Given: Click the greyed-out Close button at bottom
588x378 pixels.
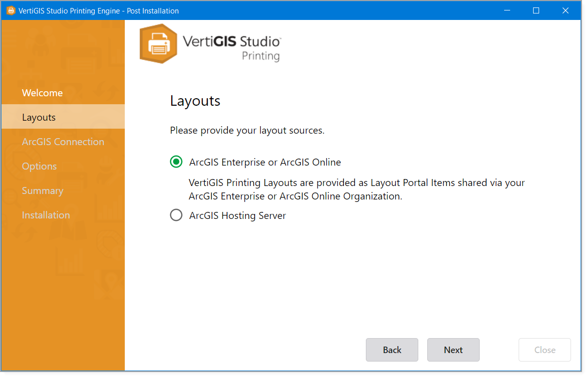Looking at the screenshot, I should pyautogui.click(x=545, y=350).
